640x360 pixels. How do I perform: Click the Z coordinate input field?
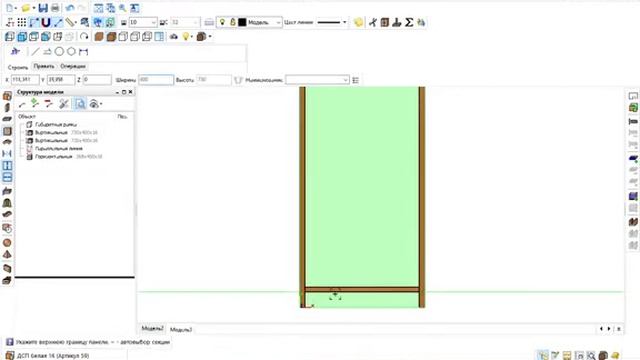pyautogui.click(x=97, y=80)
